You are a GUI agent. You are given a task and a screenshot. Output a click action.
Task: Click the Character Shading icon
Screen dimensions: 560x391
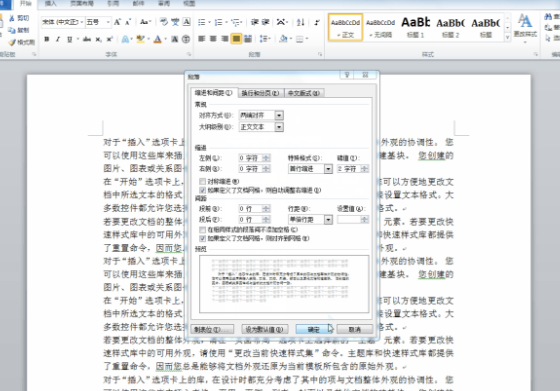[x=175, y=39]
